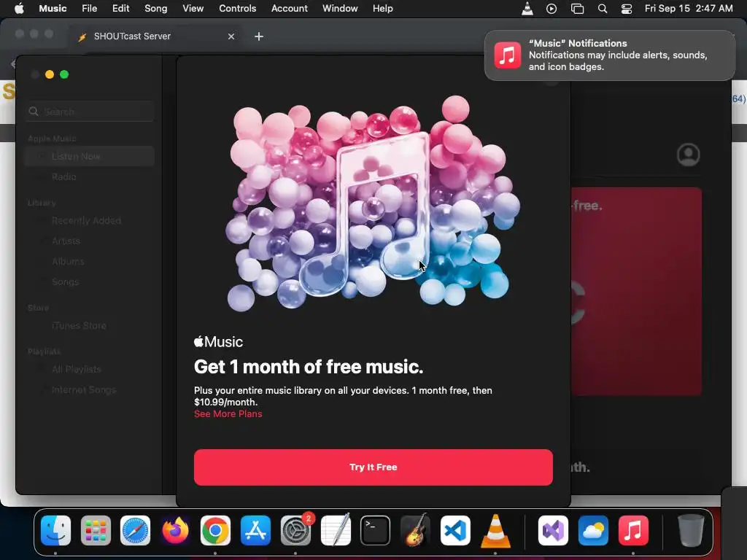
Task: Open the View menu
Action: click(x=193, y=8)
